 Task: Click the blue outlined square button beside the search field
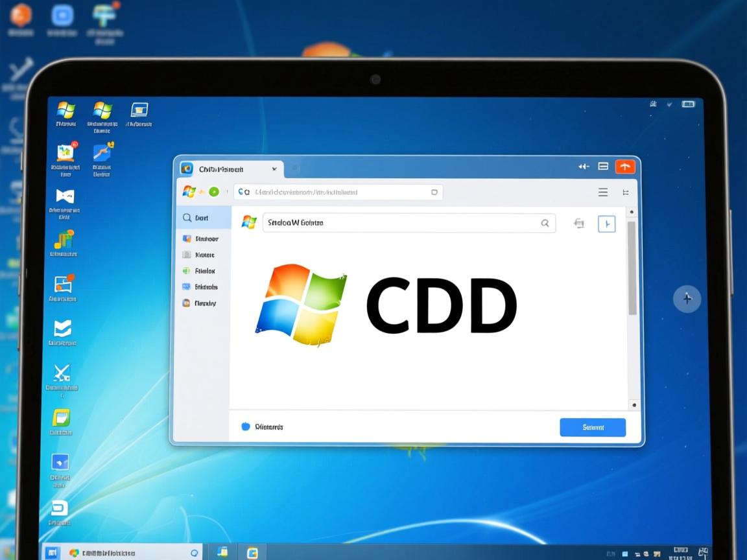click(x=606, y=224)
